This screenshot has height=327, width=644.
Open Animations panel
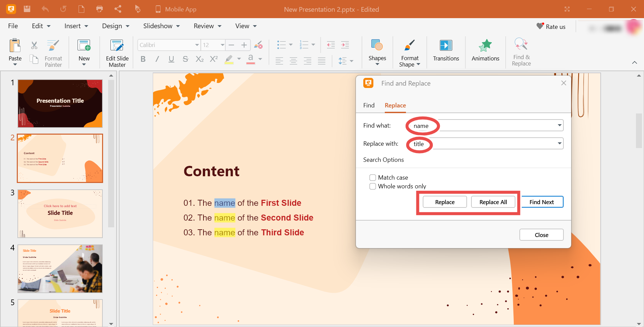click(x=486, y=50)
